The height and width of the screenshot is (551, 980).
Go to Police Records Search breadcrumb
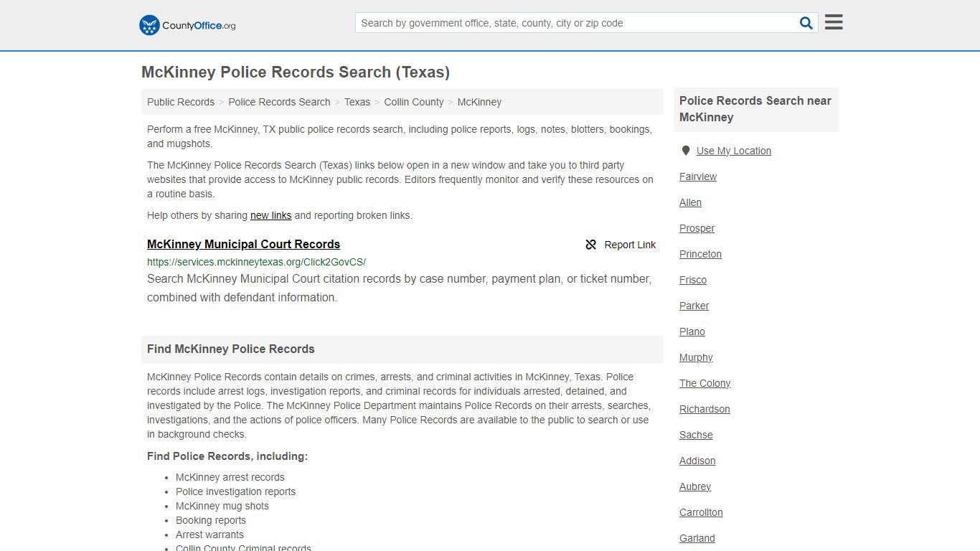[279, 102]
